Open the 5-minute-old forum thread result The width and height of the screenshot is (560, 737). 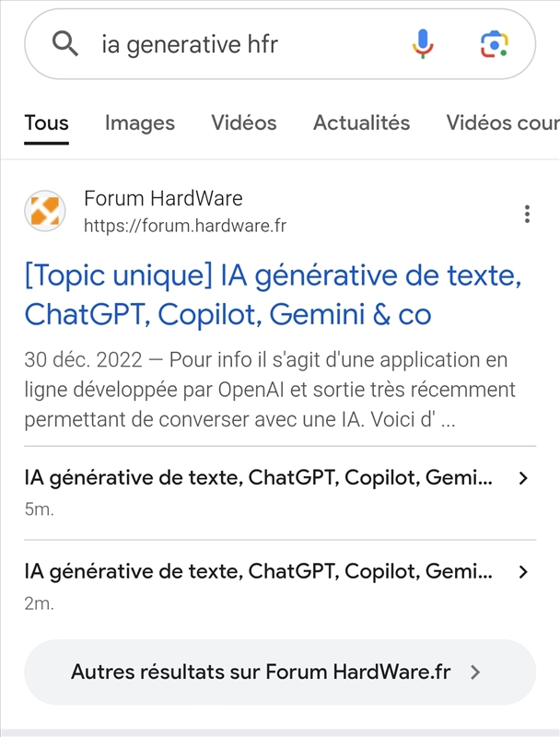tap(258, 478)
